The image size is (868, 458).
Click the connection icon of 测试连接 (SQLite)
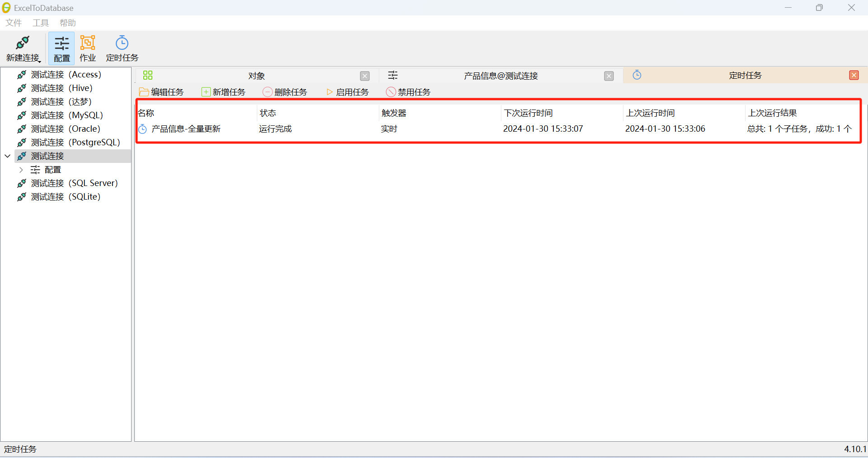[21, 196]
